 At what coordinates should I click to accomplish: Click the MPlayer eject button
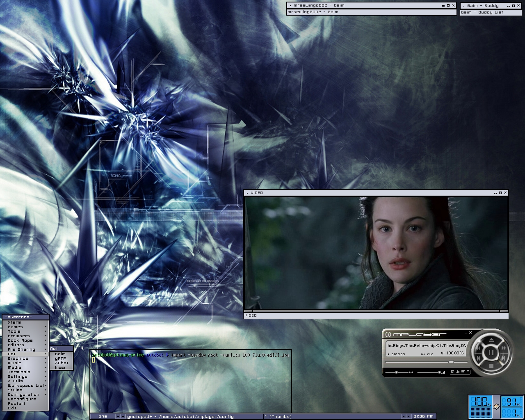pos(491,340)
